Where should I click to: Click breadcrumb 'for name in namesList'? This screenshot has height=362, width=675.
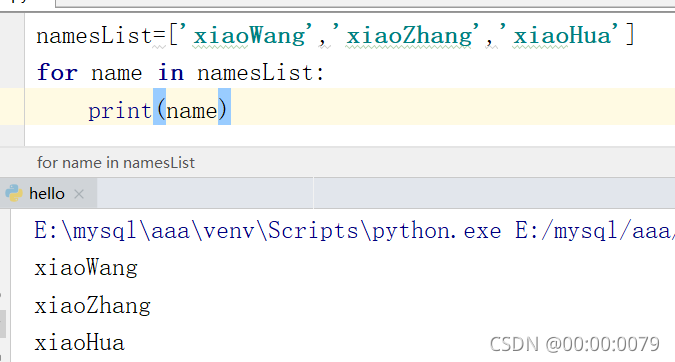(116, 163)
